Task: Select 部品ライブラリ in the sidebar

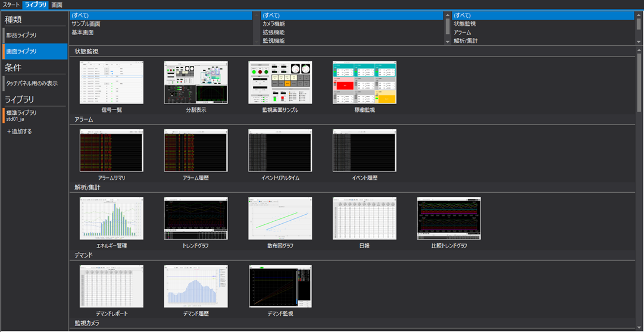Action: [x=21, y=36]
